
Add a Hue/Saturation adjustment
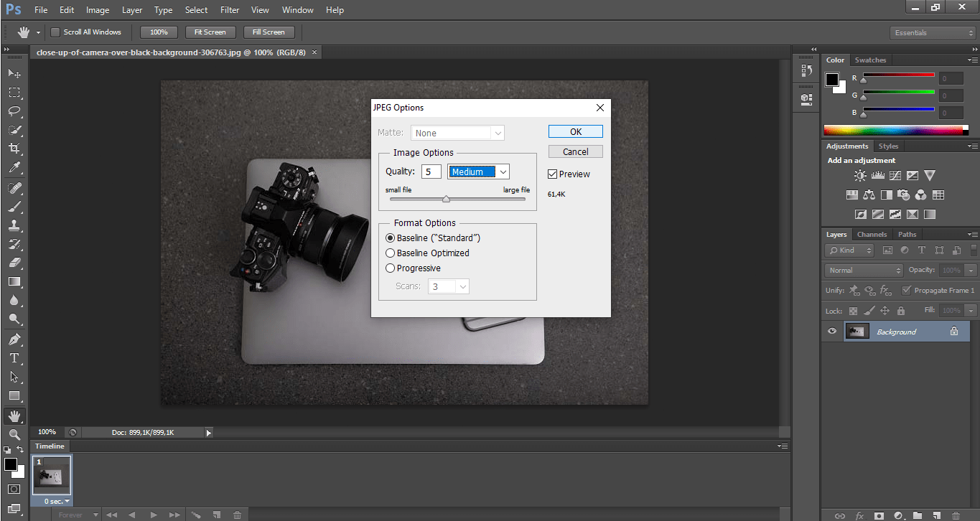(x=851, y=194)
